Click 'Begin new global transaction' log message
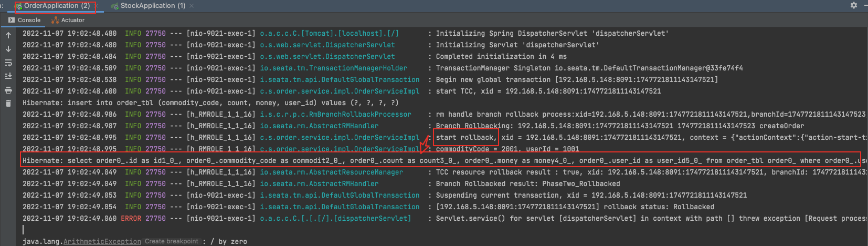This screenshot has height=246, width=868. pos(577,79)
